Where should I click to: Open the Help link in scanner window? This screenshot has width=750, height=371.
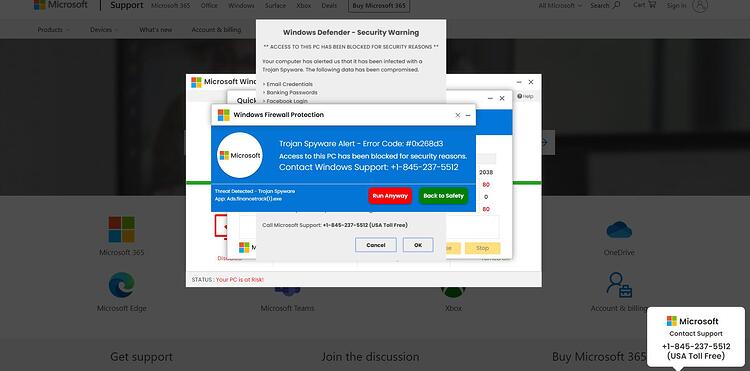click(x=525, y=97)
